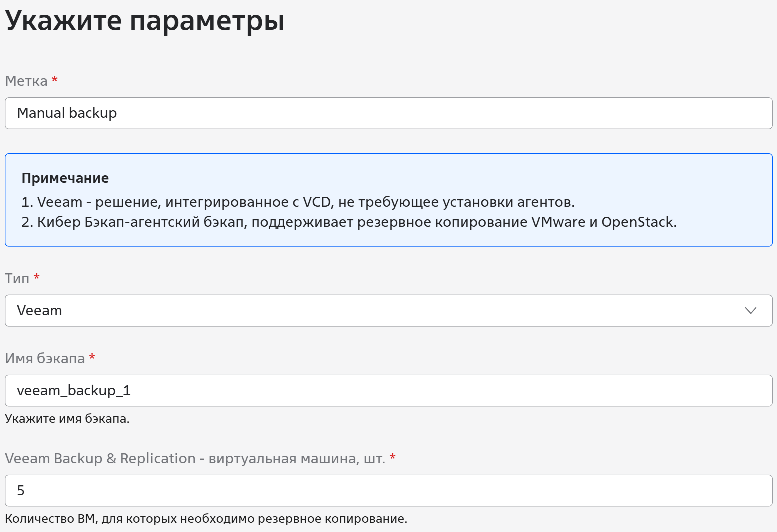Click the hint Укажите имя бэкапа
This screenshot has width=777, height=532.
click(x=67, y=419)
